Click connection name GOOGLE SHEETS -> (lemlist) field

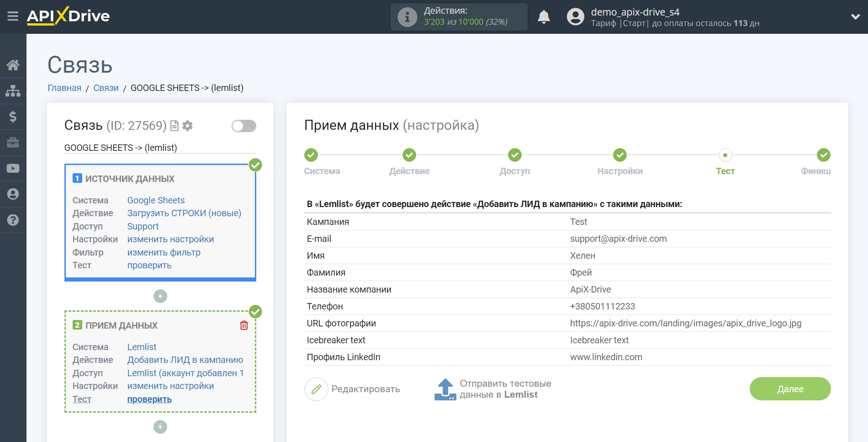[160, 148]
